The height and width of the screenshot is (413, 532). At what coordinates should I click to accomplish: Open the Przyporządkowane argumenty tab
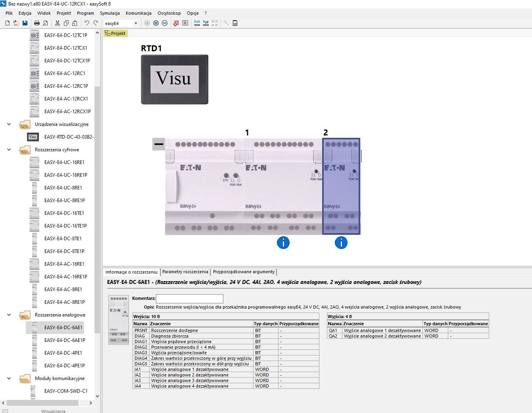[x=244, y=272]
